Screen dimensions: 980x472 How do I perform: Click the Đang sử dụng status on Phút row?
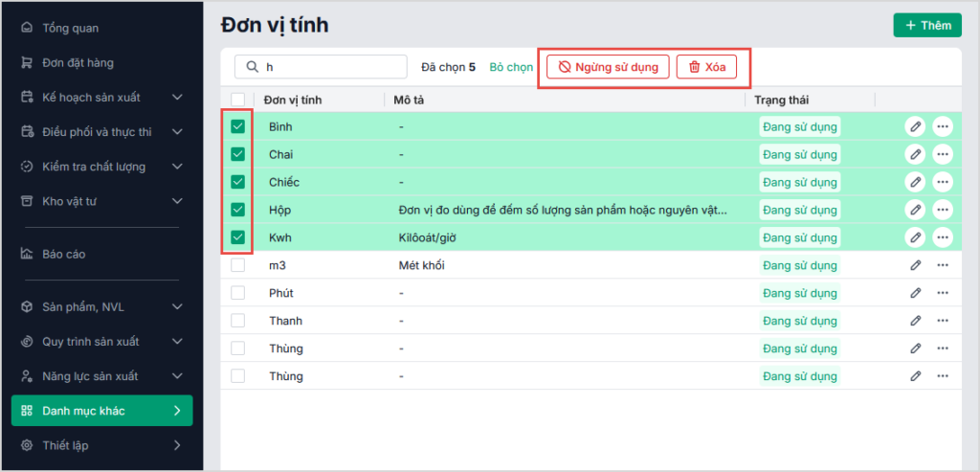799,293
